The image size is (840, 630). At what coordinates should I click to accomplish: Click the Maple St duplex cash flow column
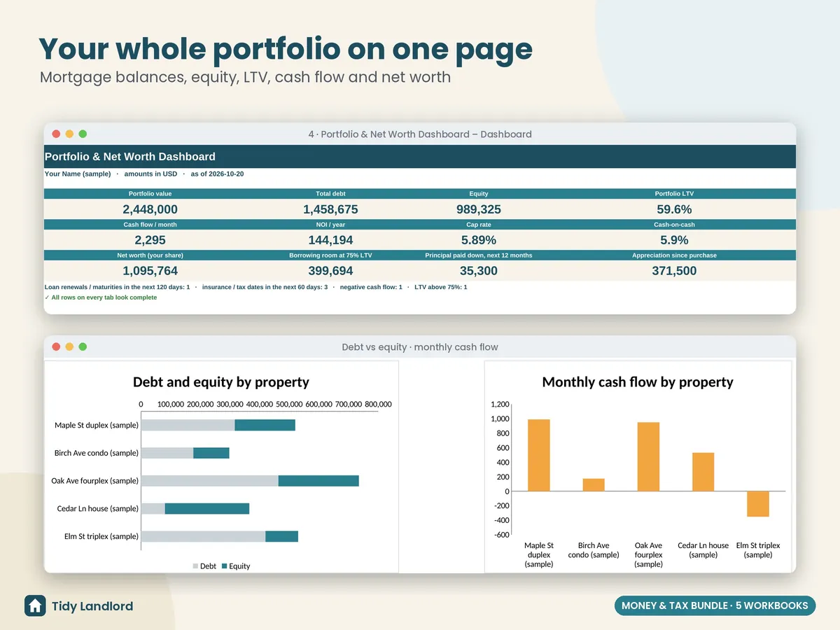point(539,455)
